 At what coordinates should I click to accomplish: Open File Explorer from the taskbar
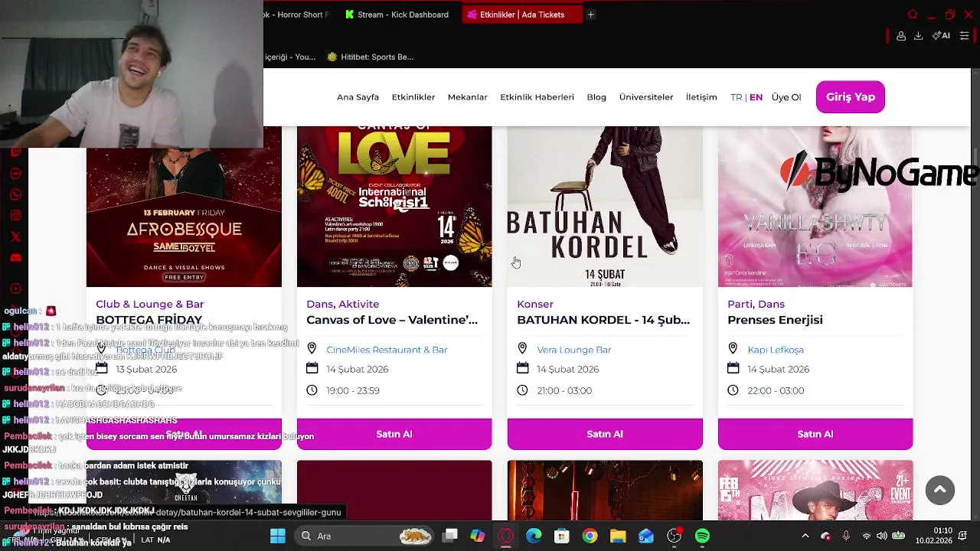pos(618,536)
